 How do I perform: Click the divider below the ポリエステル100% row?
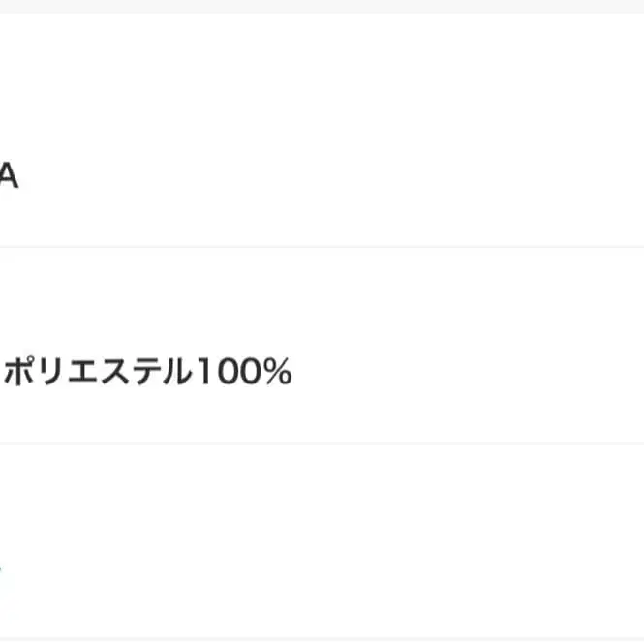[x=322, y=444]
